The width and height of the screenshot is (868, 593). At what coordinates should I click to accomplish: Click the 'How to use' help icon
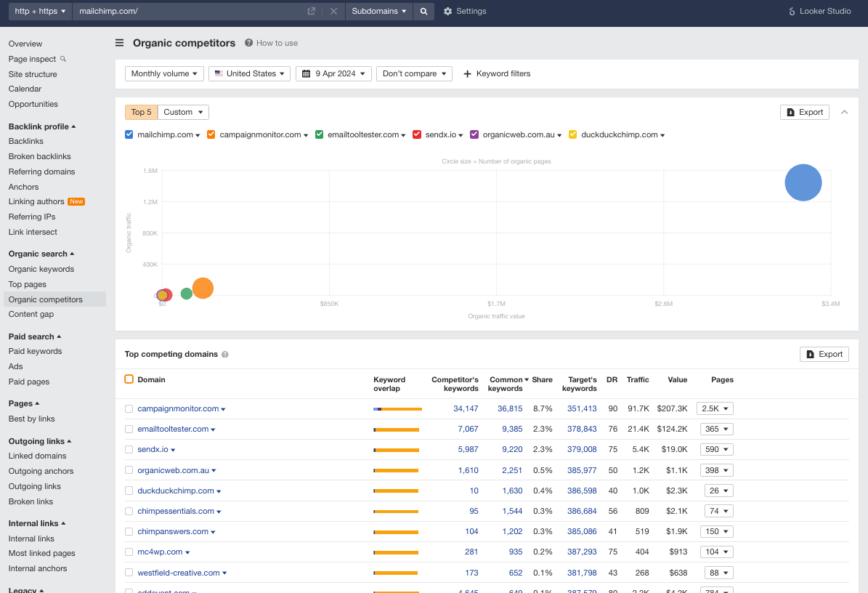(248, 43)
